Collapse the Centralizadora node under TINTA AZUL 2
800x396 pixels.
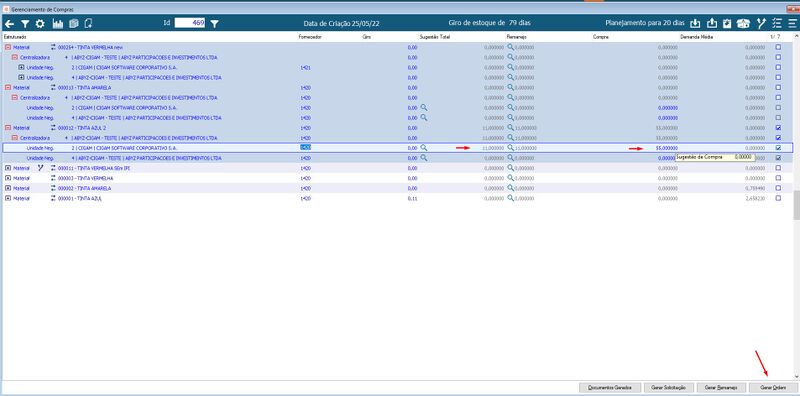pyautogui.click(x=14, y=138)
